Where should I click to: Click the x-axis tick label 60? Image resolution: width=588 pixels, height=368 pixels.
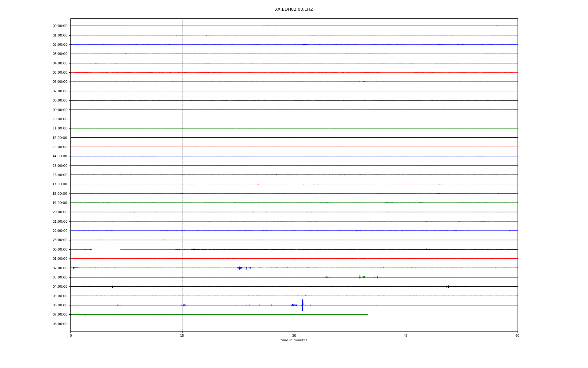click(x=517, y=335)
